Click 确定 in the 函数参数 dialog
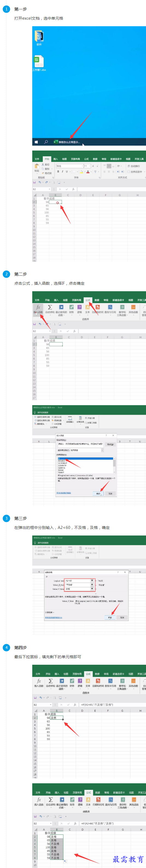The height and width of the screenshot is (868, 146). [x=110, y=617]
